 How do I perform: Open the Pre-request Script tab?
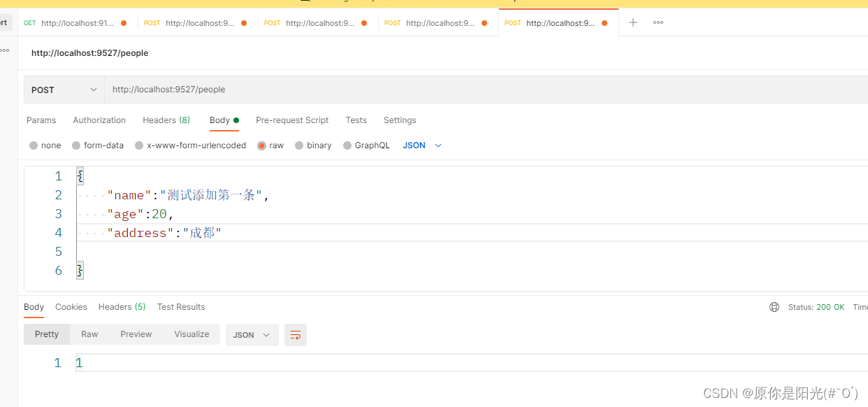[292, 120]
